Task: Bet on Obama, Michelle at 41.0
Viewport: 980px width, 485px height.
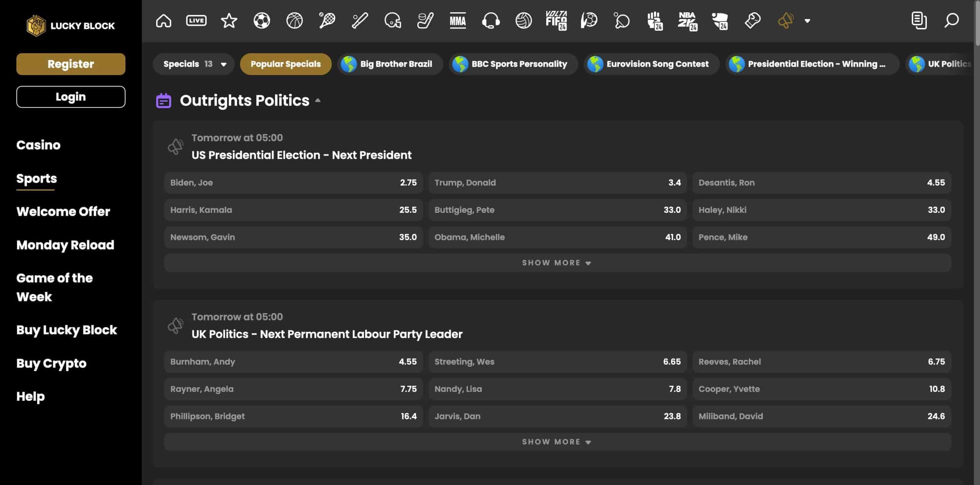Action: coord(558,237)
